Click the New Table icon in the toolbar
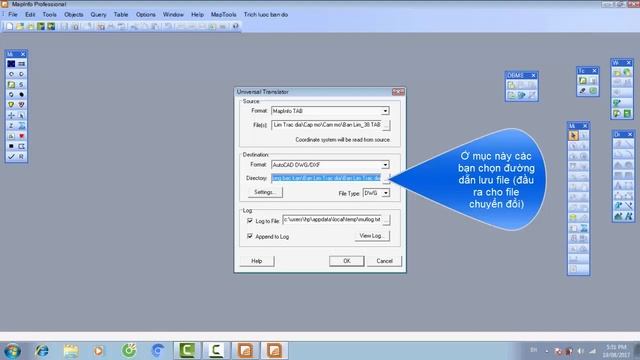This screenshot has width=640, height=360. click(x=9, y=26)
